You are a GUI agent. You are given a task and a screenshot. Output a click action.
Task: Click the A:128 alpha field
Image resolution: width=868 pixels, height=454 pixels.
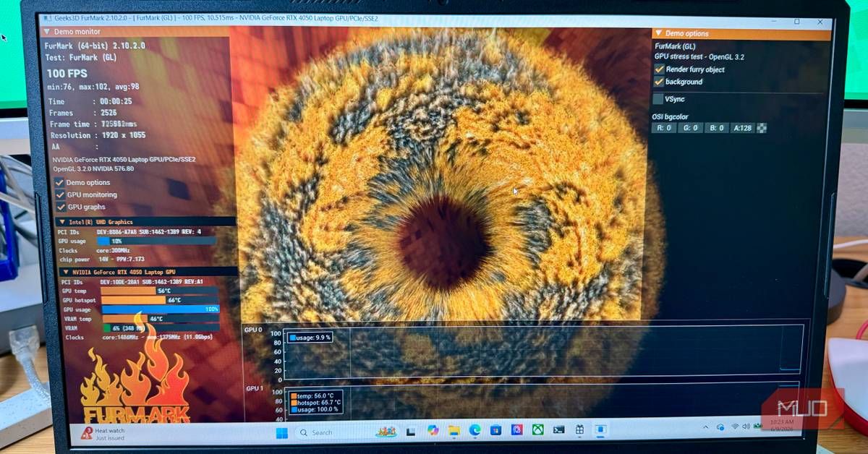[x=743, y=128]
